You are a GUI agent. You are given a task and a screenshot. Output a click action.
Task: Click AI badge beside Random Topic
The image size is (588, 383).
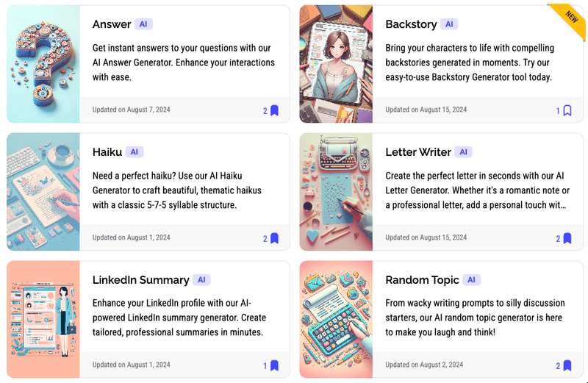pyautogui.click(x=471, y=280)
